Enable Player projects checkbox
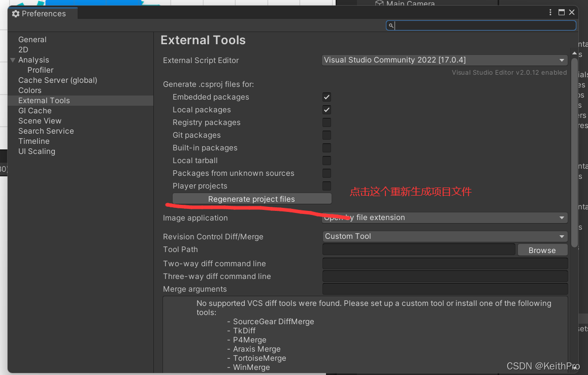Viewport: 588px width, 375px height. click(326, 186)
